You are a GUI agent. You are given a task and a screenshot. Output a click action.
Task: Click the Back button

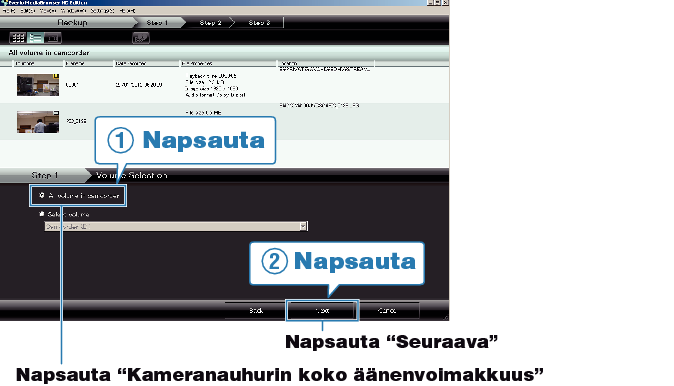pos(256,310)
